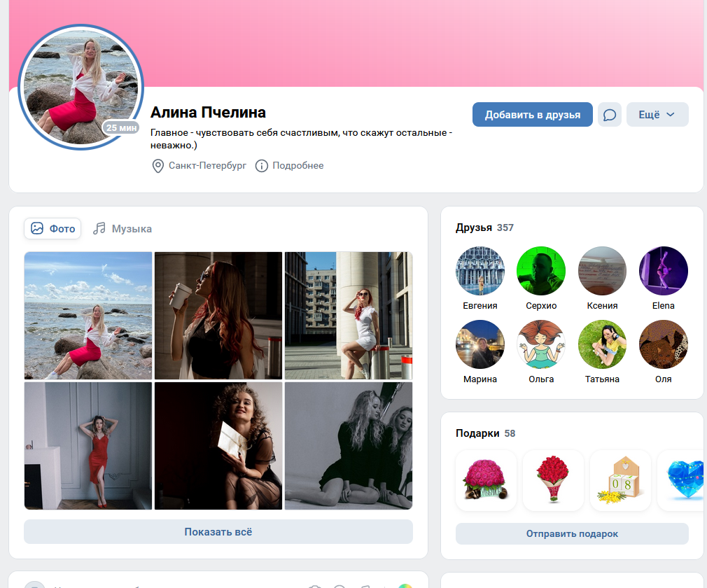
Task: Select the pink rose bouquet gift
Action: tap(486, 480)
